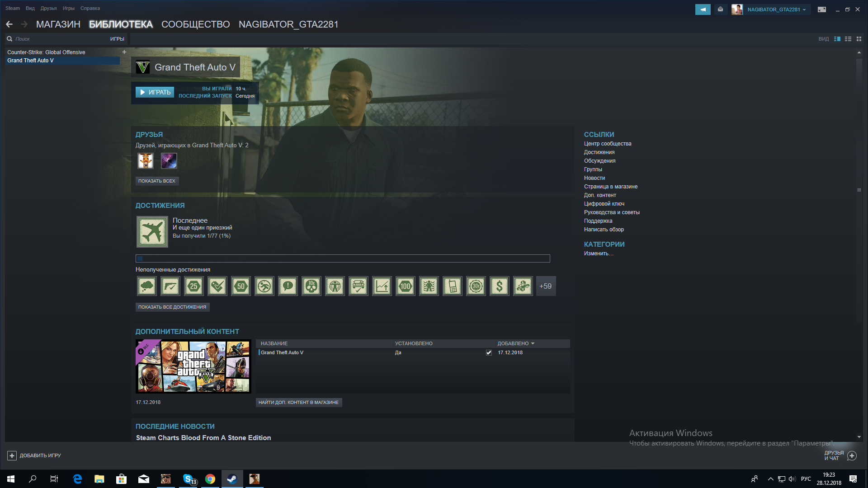Screen dimensions: 868x488
Task: Open the ИГРЫ library filter dropdown
Action: pos(117,39)
